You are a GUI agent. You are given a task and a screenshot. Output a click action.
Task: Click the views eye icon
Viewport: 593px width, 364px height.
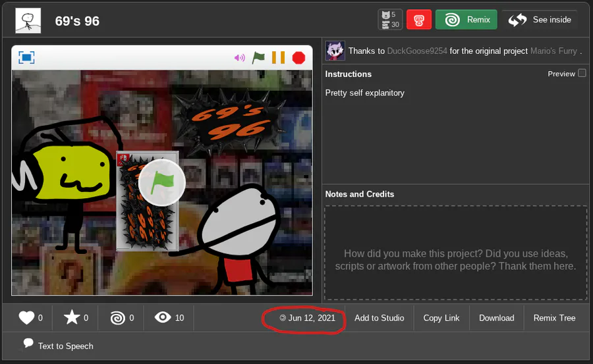coord(163,317)
